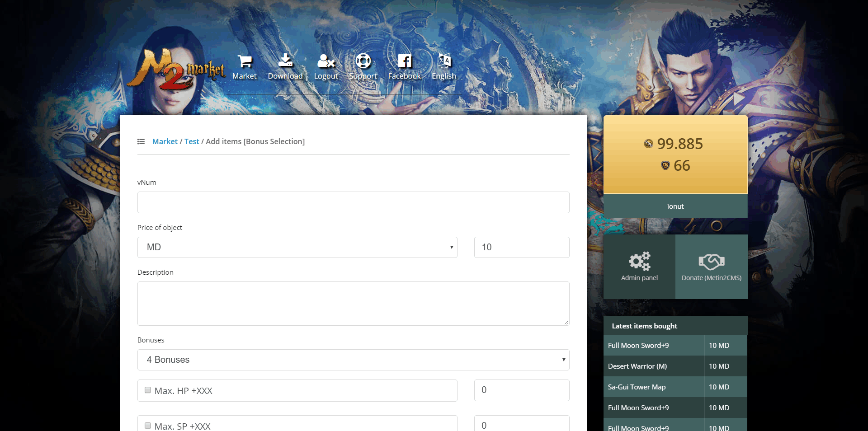Enable the Max. HP +XXX checkbox
This screenshot has width=868, height=431.
(148, 390)
